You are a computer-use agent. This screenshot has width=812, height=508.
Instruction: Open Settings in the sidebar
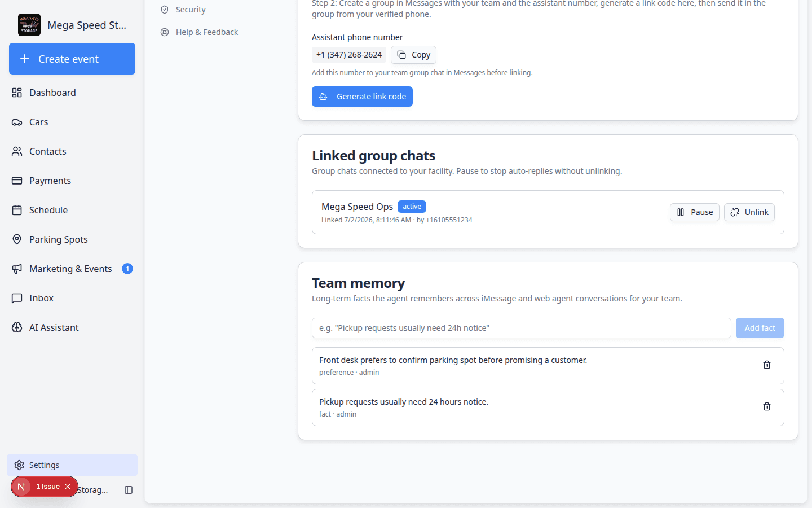point(72,465)
